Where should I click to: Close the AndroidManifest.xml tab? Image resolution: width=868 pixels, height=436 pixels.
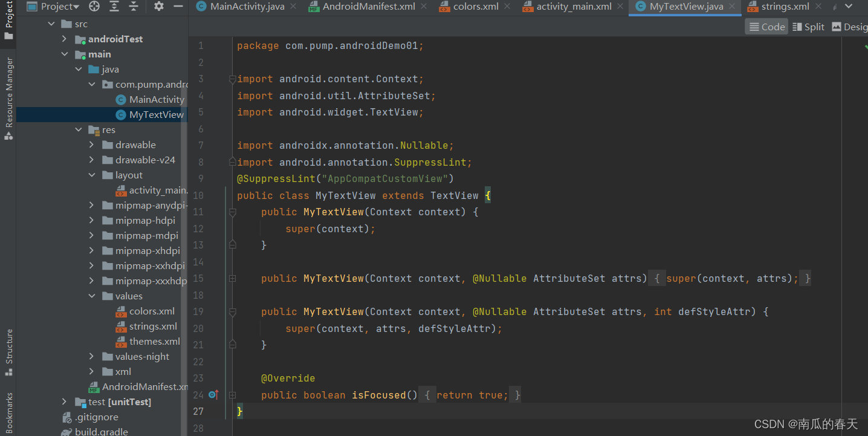tap(424, 7)
